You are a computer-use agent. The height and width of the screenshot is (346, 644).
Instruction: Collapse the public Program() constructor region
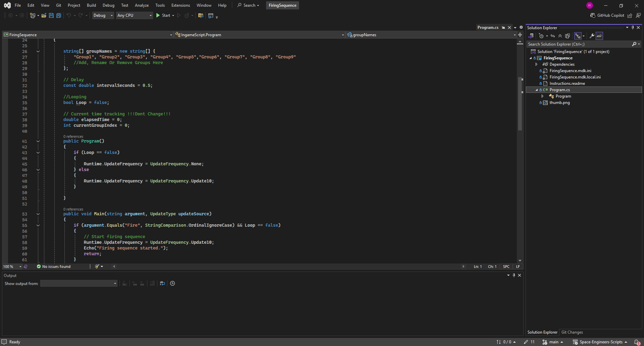[38, 141]
